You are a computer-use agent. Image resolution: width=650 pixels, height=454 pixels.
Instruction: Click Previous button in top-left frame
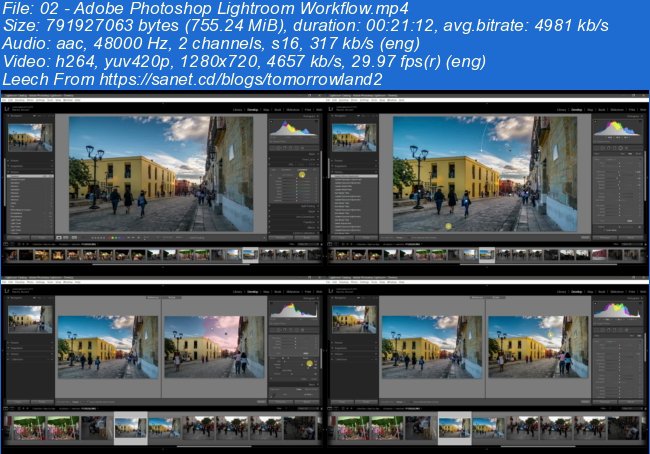point(281,238)
